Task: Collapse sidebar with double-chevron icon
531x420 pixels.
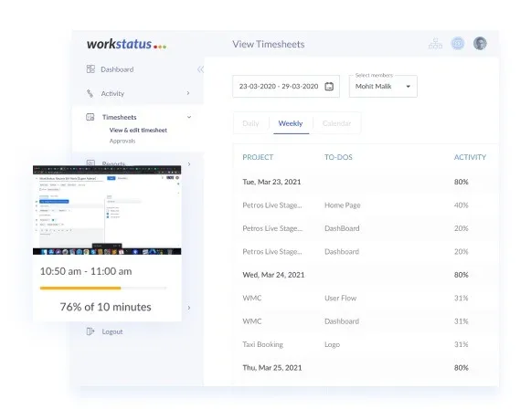Action: pos(200,69)
